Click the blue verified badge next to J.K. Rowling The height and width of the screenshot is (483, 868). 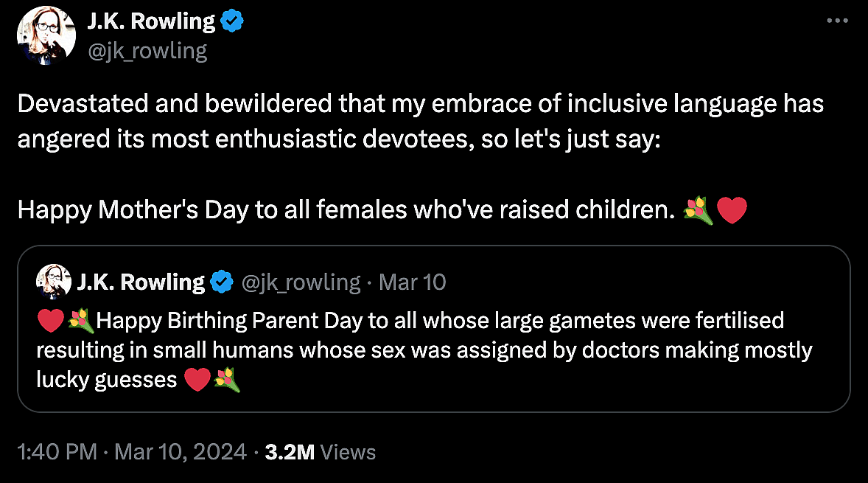(x=231, y=21)
